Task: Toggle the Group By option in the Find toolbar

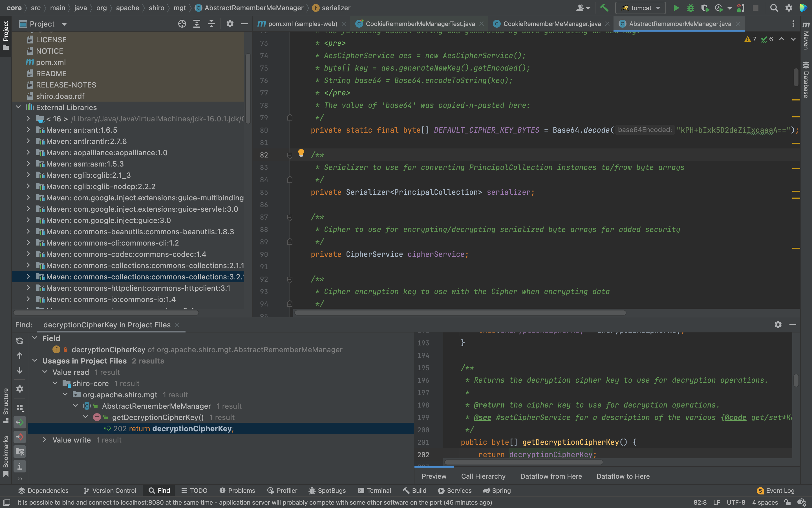Action: pyautogui.click(x=20, y=408)
